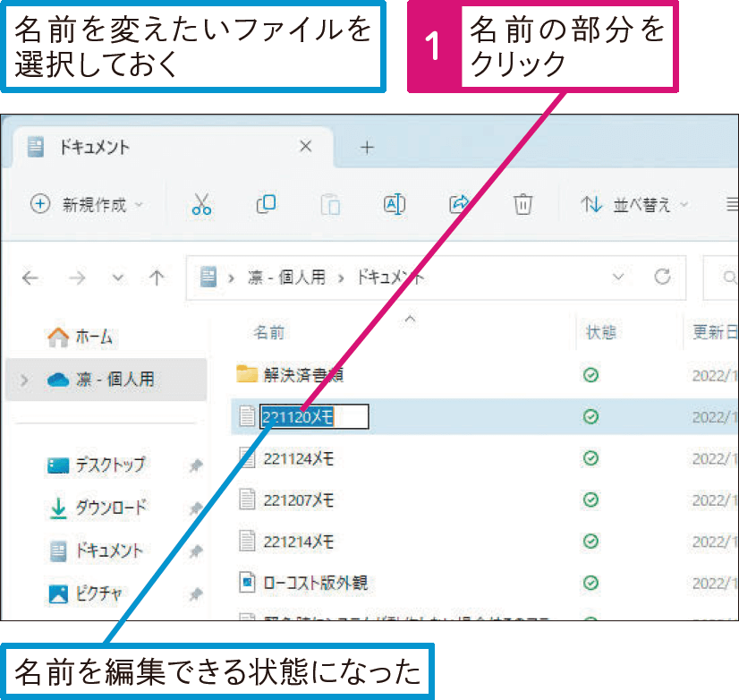739x700 pixels.
Task: Click the Copy icon in toolbar
Action: coord(267,204)
